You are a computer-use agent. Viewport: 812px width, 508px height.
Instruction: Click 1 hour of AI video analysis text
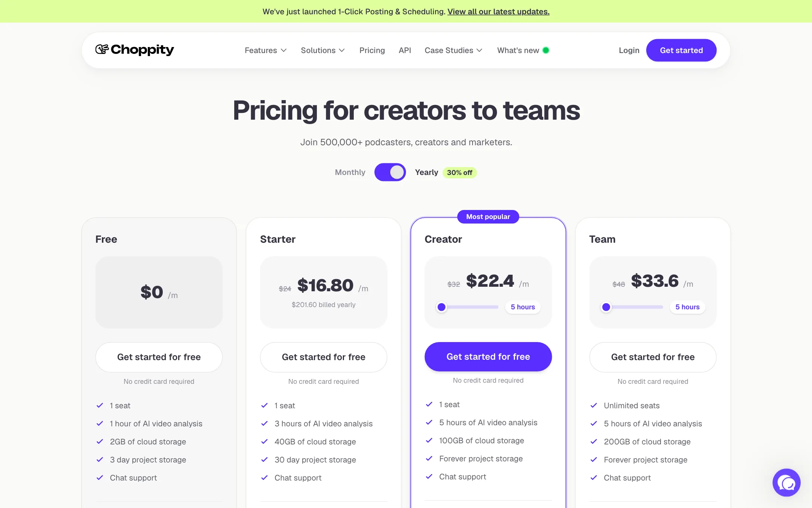156,424
